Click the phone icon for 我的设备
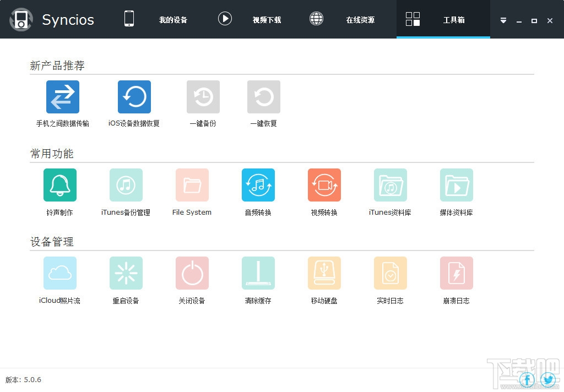Viewport: 564px width, 392px height. pyautogui.click(x=129, y=18)
